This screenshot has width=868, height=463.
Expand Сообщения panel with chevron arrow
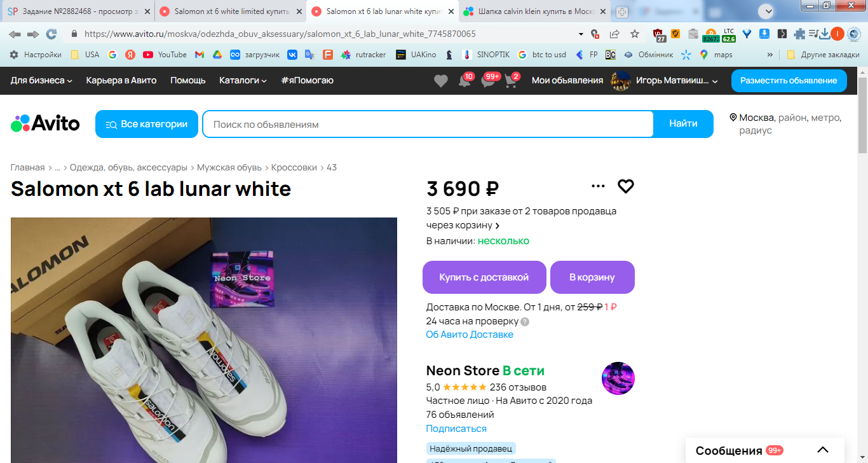(823, 450)
